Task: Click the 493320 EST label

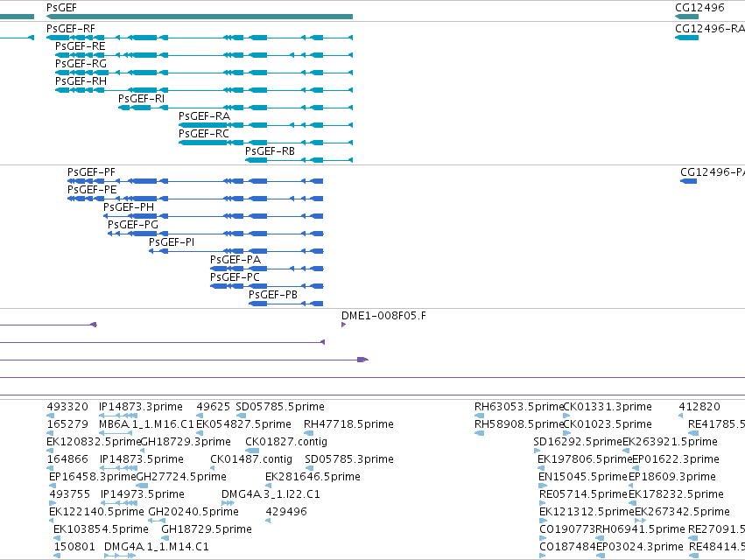Action: 67,407
